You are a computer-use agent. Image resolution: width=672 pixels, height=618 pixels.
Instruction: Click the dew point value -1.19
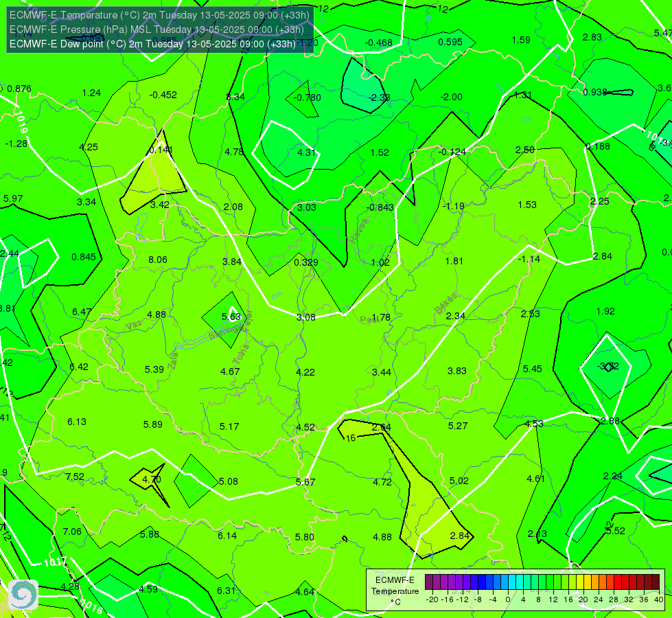click(454, 206)
